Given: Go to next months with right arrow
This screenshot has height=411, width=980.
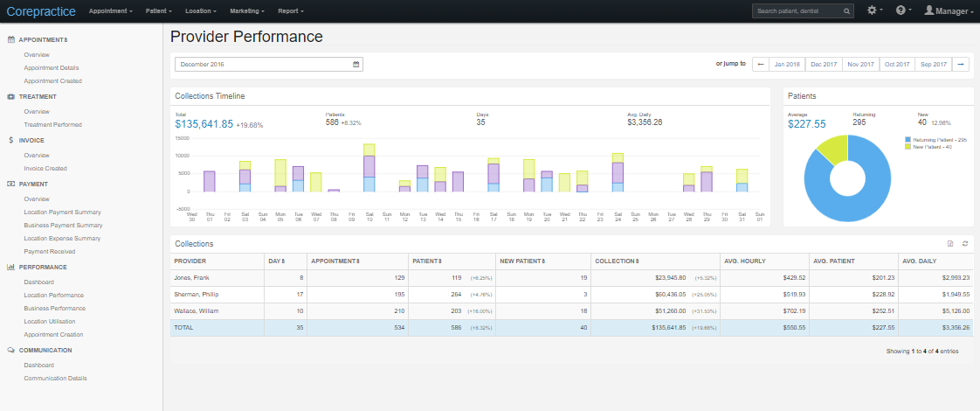Looking at the screenshot, I should [961, 65].
